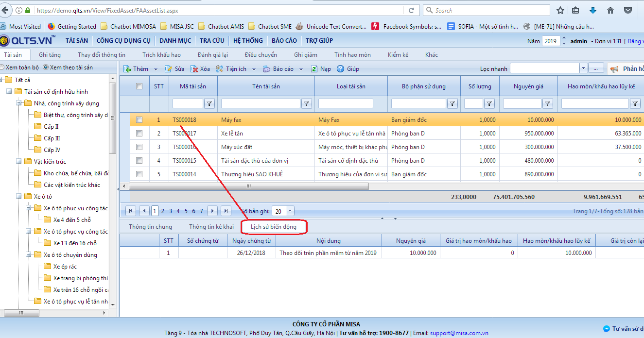Open browser downloads arrow icon

(x=593, y=10)
